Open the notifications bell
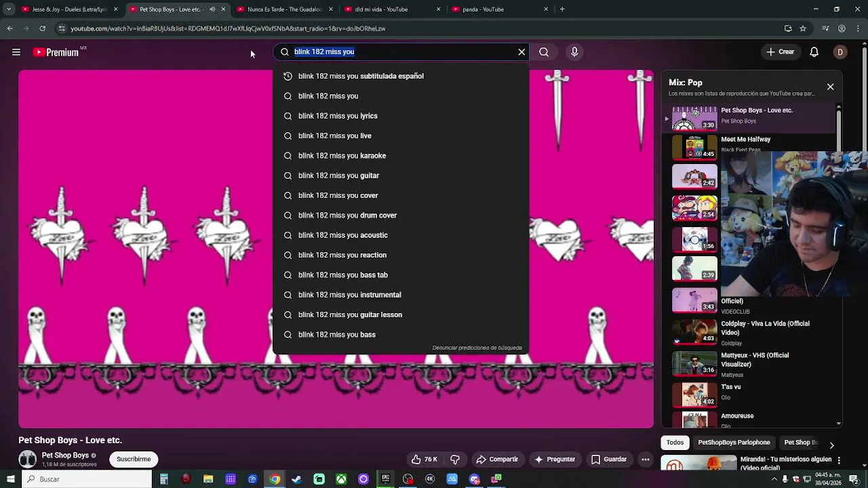This screenshot has width=868, height=488. pos(814,52)
